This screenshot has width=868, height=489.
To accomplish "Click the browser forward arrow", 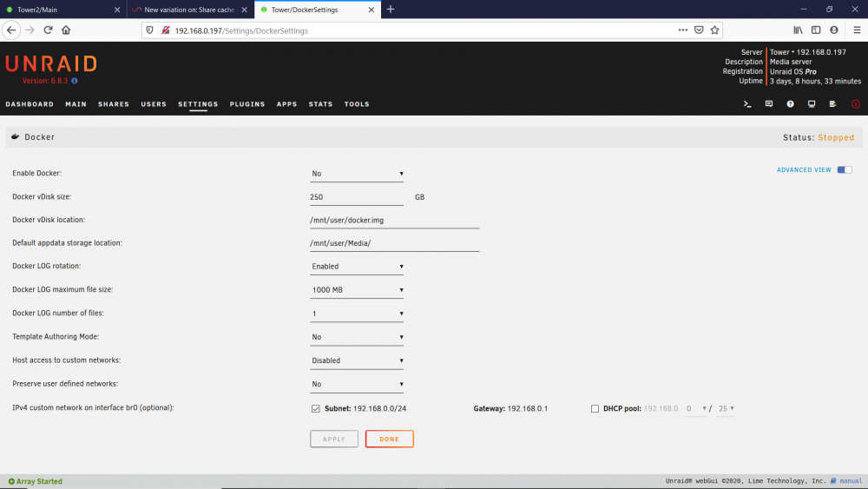I will [x=30, y=30].
